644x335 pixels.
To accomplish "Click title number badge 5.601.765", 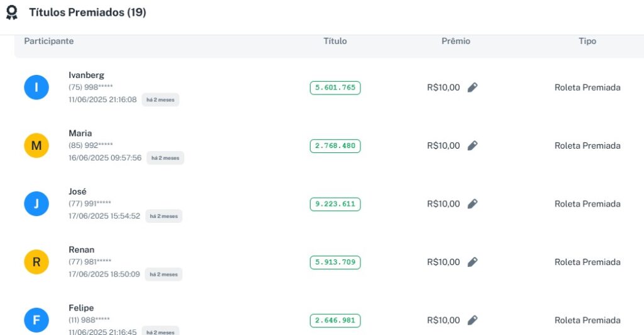I will click(335, 88).
